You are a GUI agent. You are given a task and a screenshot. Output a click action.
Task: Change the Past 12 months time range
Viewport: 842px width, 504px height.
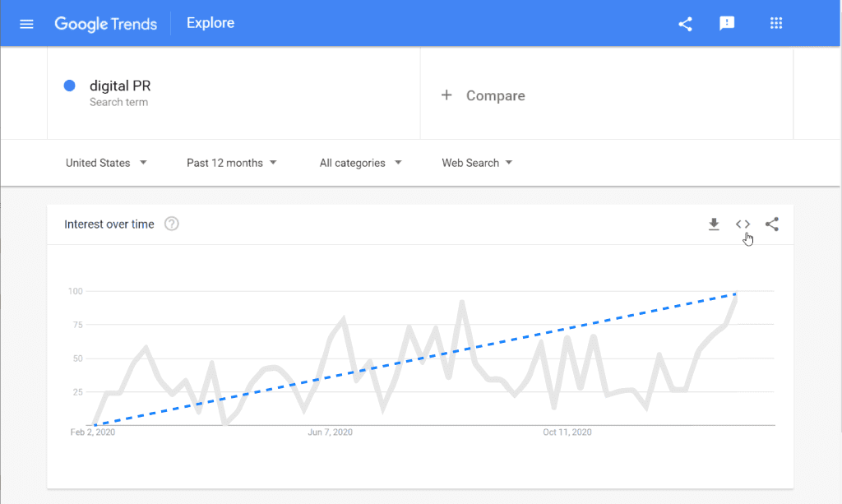pyautogui.click(x=232, y=163)
